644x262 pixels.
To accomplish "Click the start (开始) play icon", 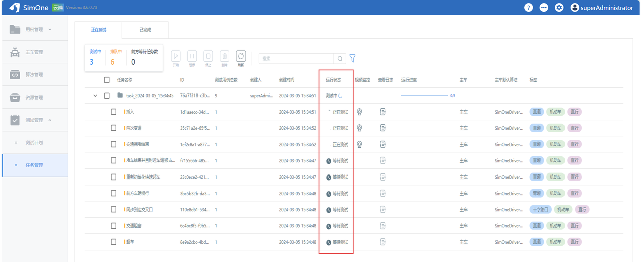I will point(176,57).
